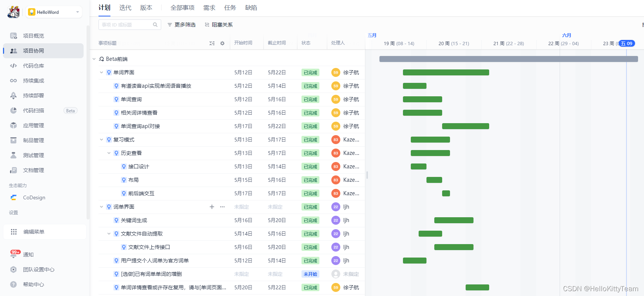644x296 pixels.
Task: Click the 徐子航 avatar on the 单词界面 row
Action: click(336, 72)
